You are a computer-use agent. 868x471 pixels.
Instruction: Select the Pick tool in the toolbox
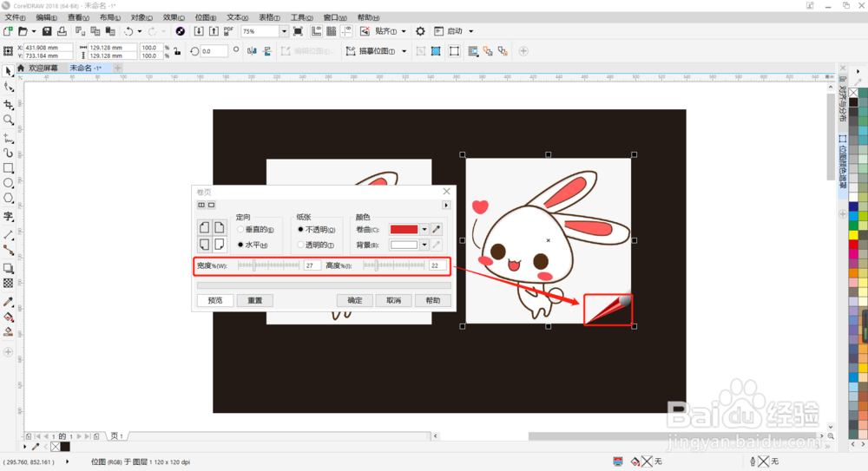click(x=9, y=71)
